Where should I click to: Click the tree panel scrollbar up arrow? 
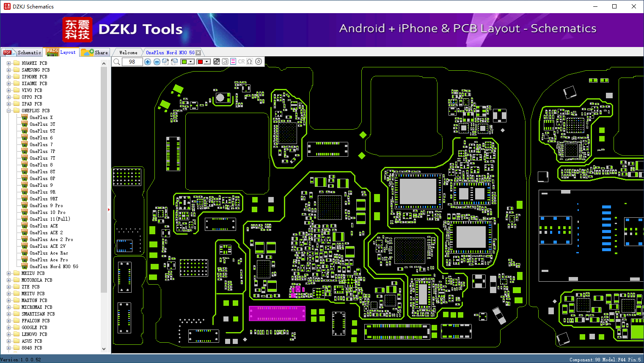coord(104,64)
